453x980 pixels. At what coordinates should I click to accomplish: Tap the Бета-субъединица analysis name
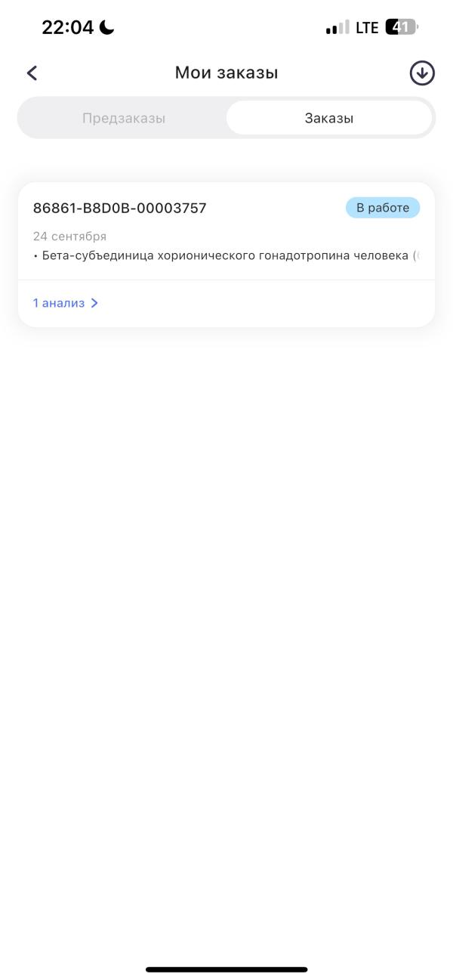coord(225,255)
